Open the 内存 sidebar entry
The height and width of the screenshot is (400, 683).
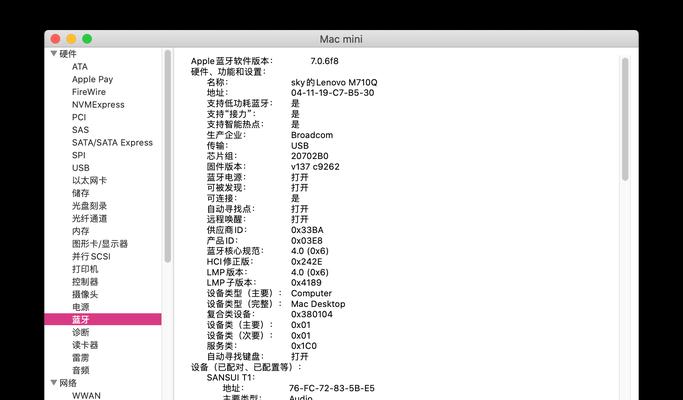click(x=81, y=231)
